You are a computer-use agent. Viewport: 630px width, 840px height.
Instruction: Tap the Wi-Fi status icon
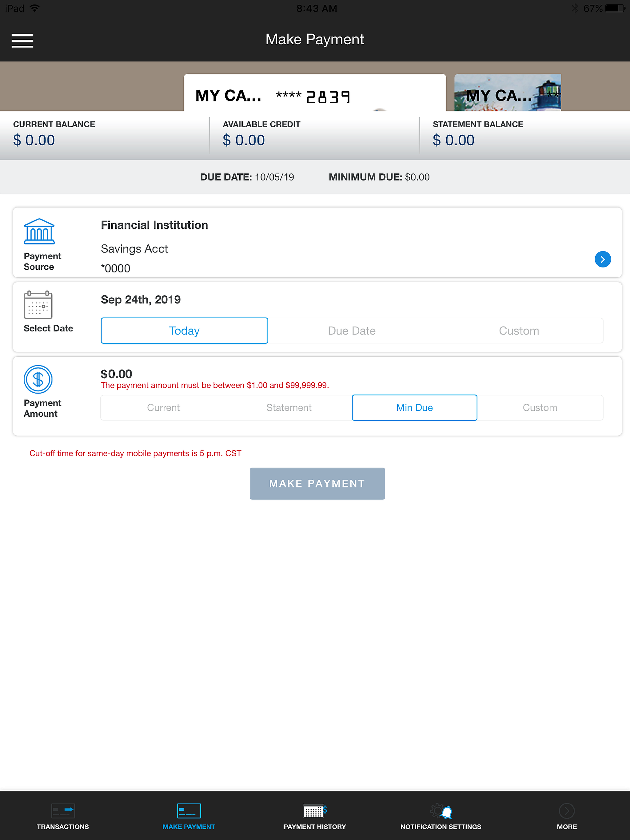(x=34, y=8)
